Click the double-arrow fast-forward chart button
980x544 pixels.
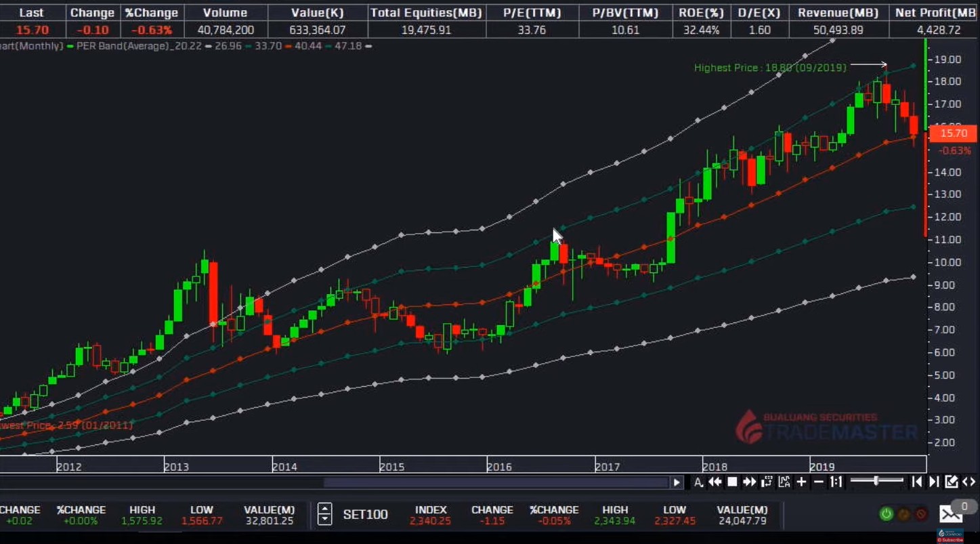pos(749,482)
